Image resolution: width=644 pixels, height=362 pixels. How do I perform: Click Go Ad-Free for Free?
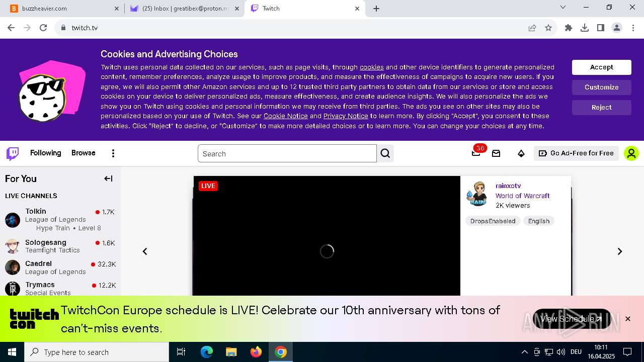pos(577,153)
